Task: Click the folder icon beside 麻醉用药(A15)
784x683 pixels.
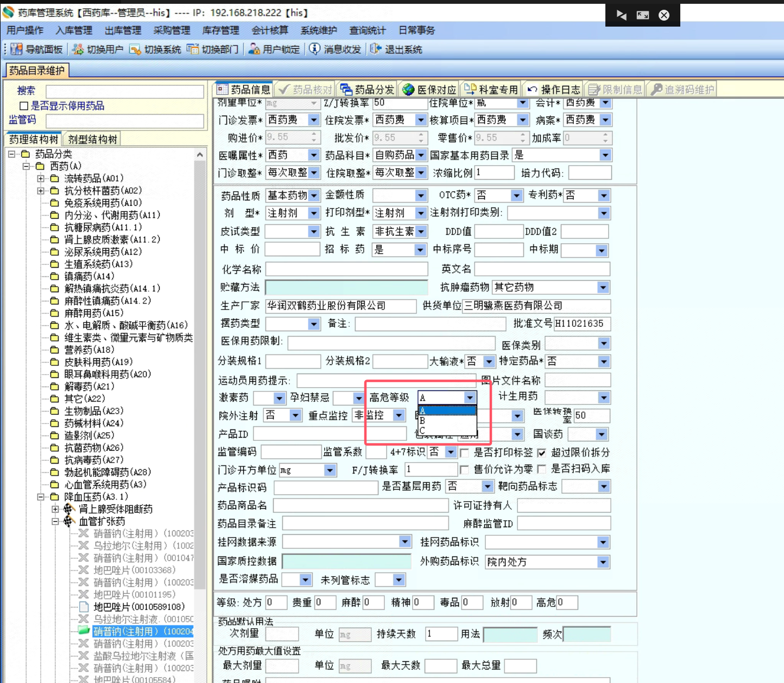Action: click(54, 313)
